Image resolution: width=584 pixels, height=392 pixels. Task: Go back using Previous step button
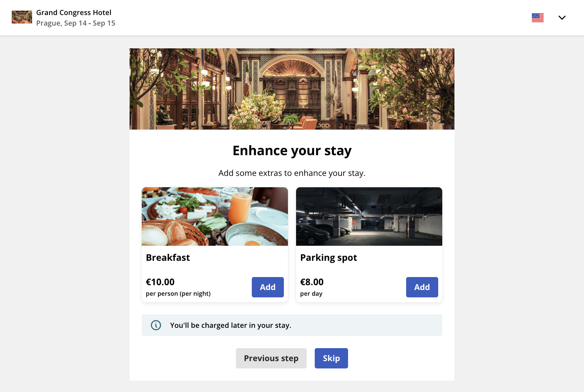click(x=271, y=358)
